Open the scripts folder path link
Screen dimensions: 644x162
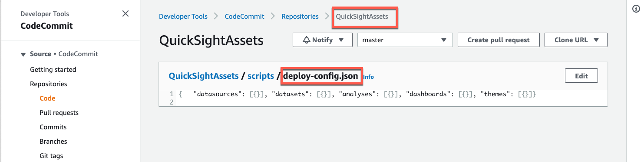coord(261,76)
